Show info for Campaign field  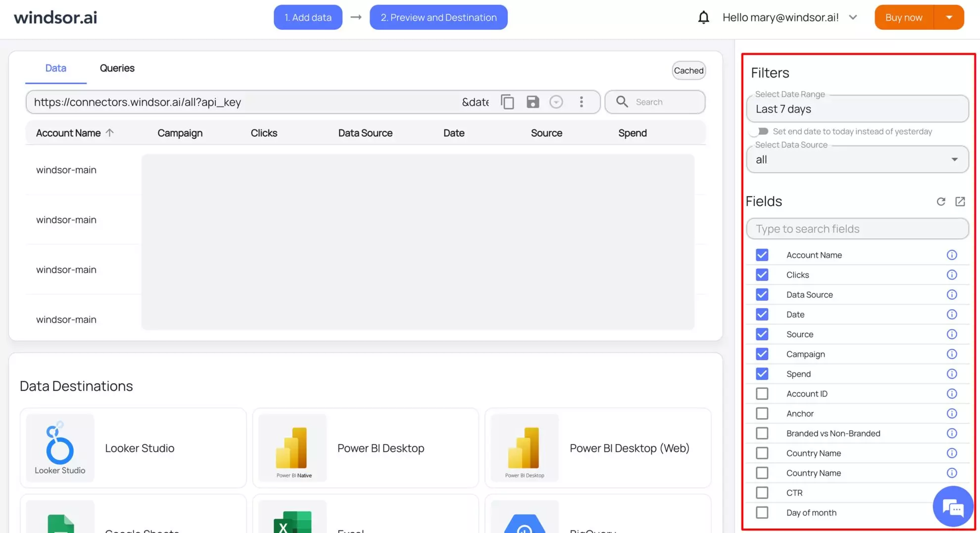click(952, 354)
